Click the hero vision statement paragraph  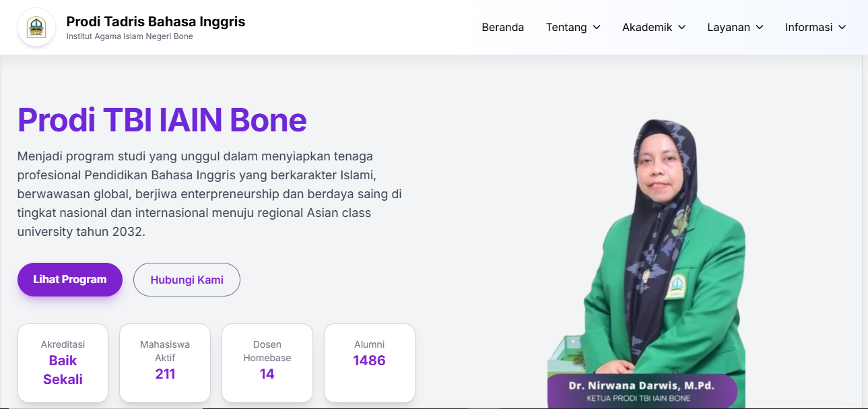coord(209,193)
